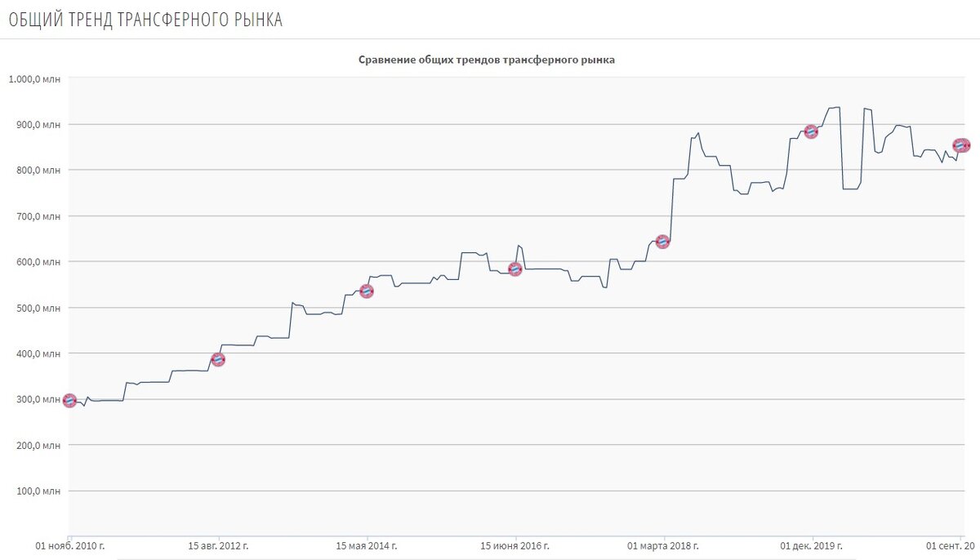
Task: Click the '1.000,0 млн' axis label
Action: click(34, 79)
